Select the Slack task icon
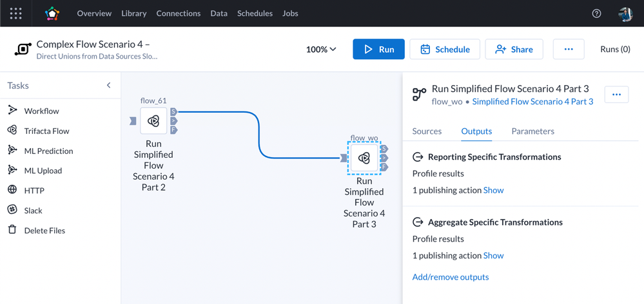 12,210
